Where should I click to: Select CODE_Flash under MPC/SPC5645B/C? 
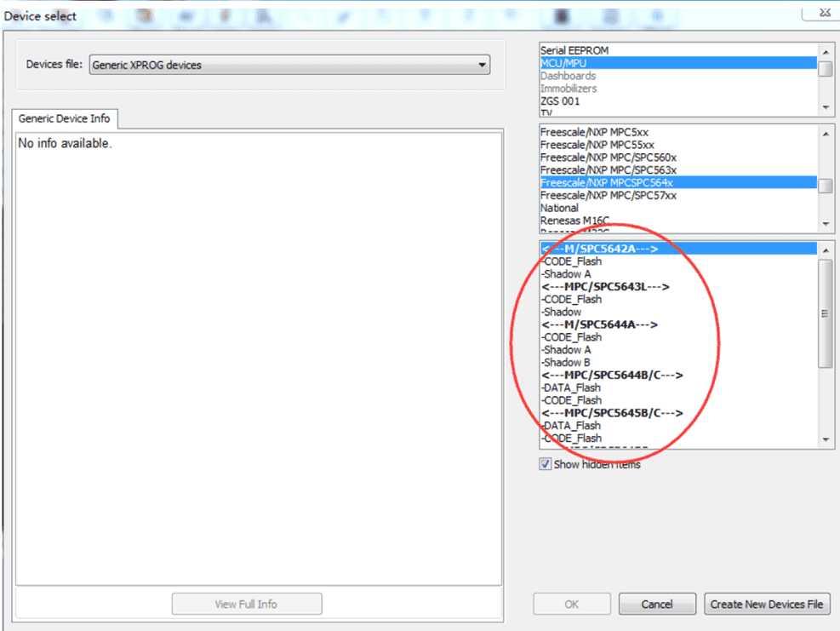click(678, 439)
